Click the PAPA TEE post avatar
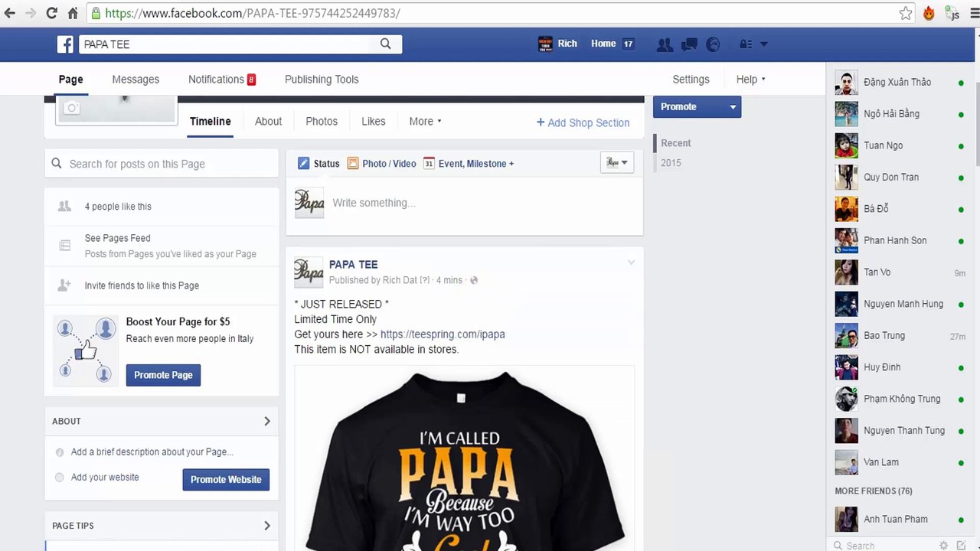This screenshot has width=980, height=551. pos(309,272)
